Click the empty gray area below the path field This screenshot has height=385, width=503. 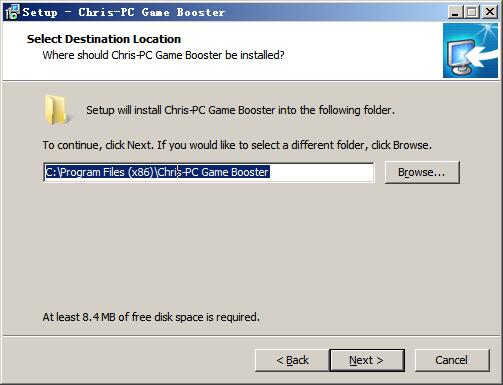point(251,247)
